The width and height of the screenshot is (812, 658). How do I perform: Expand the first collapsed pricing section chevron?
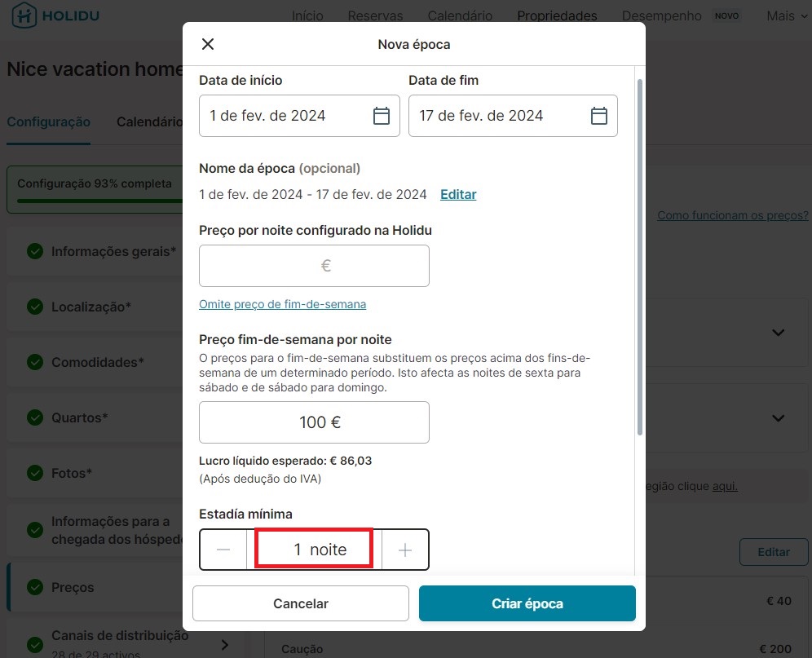(x=778, y=333)
